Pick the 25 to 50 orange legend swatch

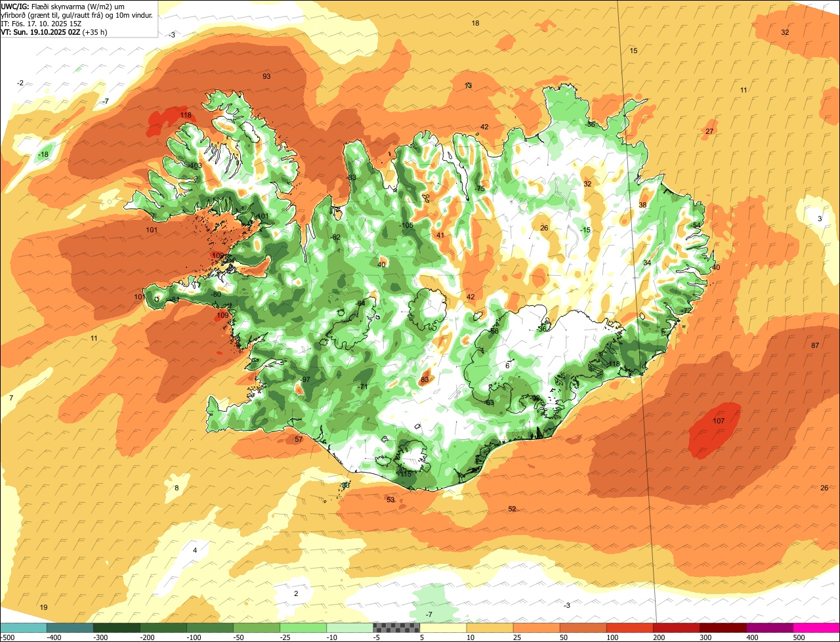(536, 628)
